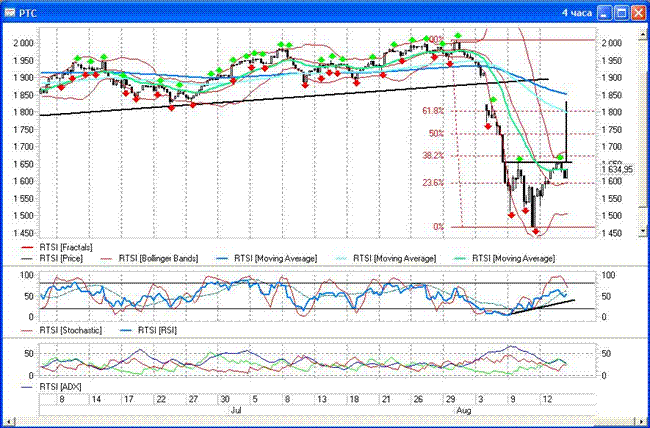This screenshot has width=650, height=428.
Task: Click the 61.8% Fibonacci level label
Action: tap(433, 111)
